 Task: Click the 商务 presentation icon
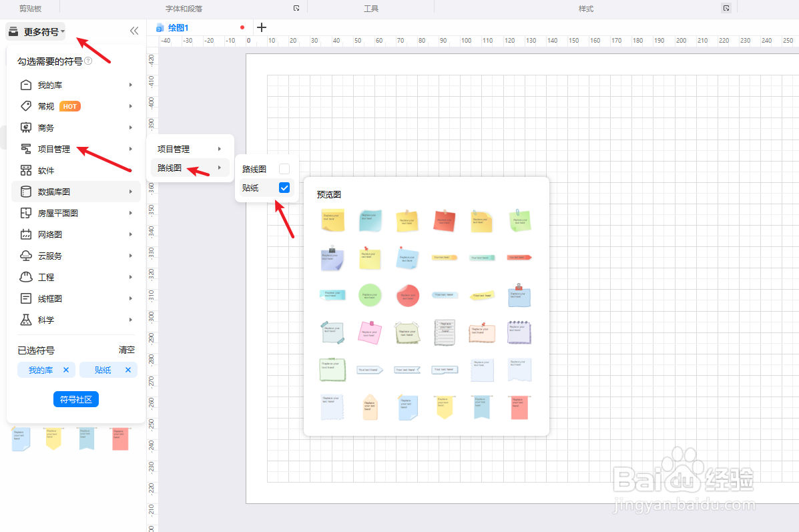[26, 127]
